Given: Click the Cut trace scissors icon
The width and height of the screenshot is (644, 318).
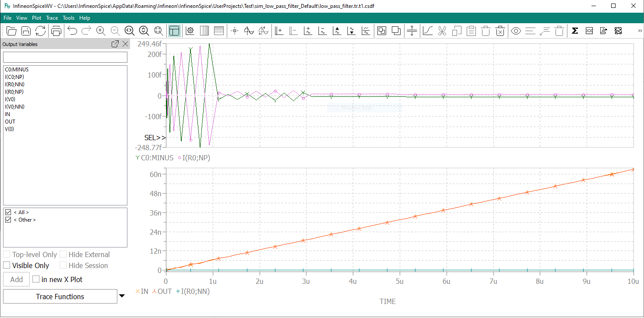Looking at the screenshot, I should [442, 31].
